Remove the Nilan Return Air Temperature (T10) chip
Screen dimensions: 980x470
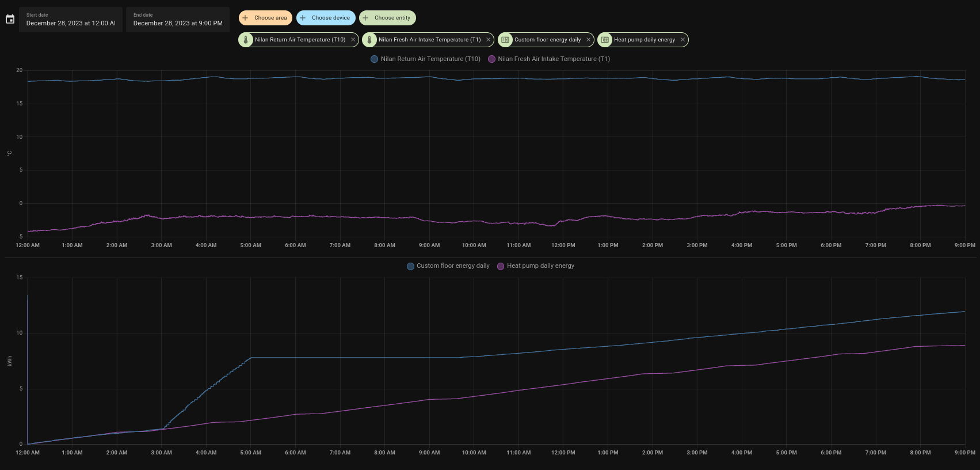click(x=353, y=40)
